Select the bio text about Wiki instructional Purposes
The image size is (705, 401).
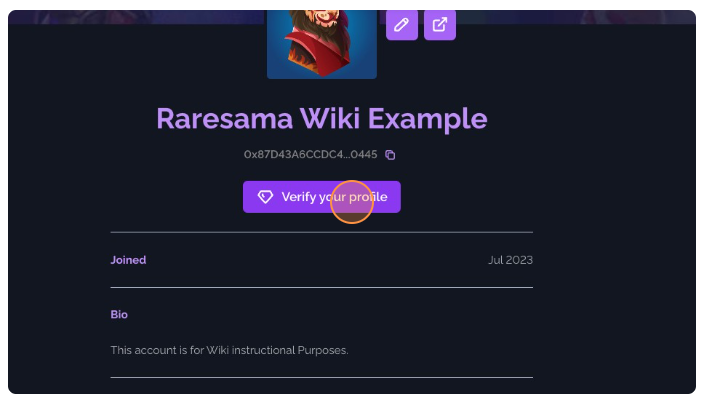click(229, 350)
